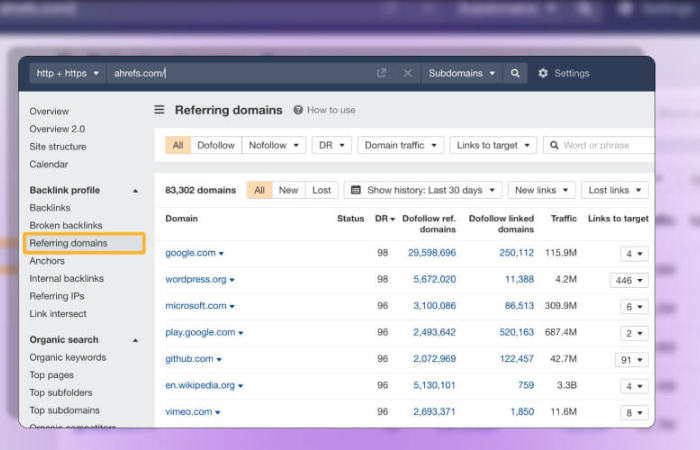Open Calendar in the sidebar
Screen dimensions: 700x450
click(x=49, y=164)
